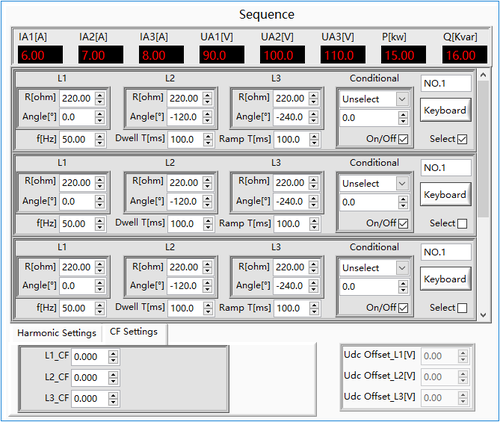Decrease first row L2 Angle value
500x422 pixels.
click(207, 120)
